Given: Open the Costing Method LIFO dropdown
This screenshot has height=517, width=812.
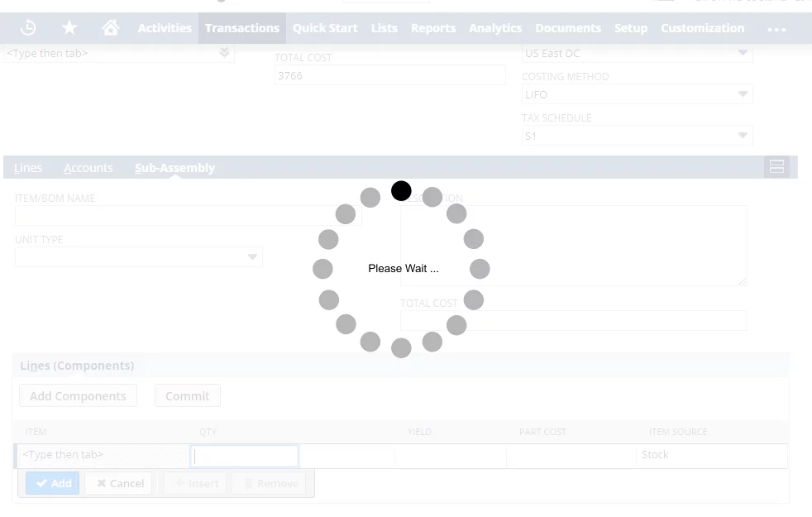Looking at the screenshot, I should coord(743,94).
